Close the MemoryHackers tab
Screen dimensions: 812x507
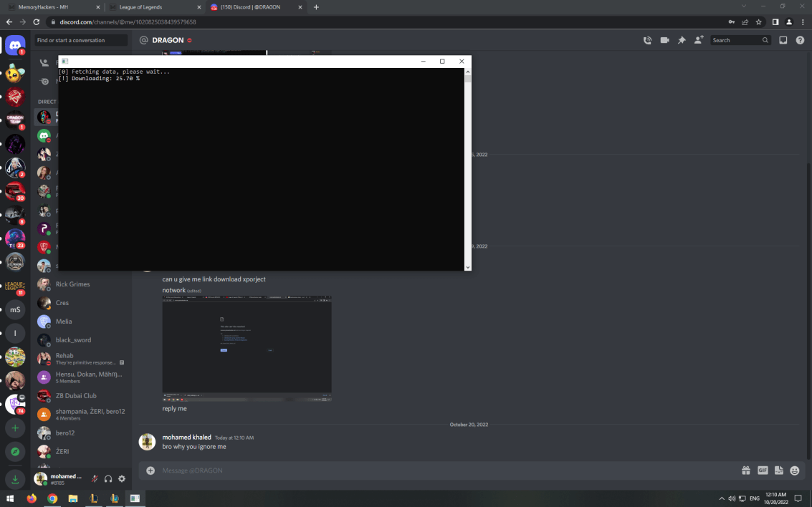(x=98, y=7)
